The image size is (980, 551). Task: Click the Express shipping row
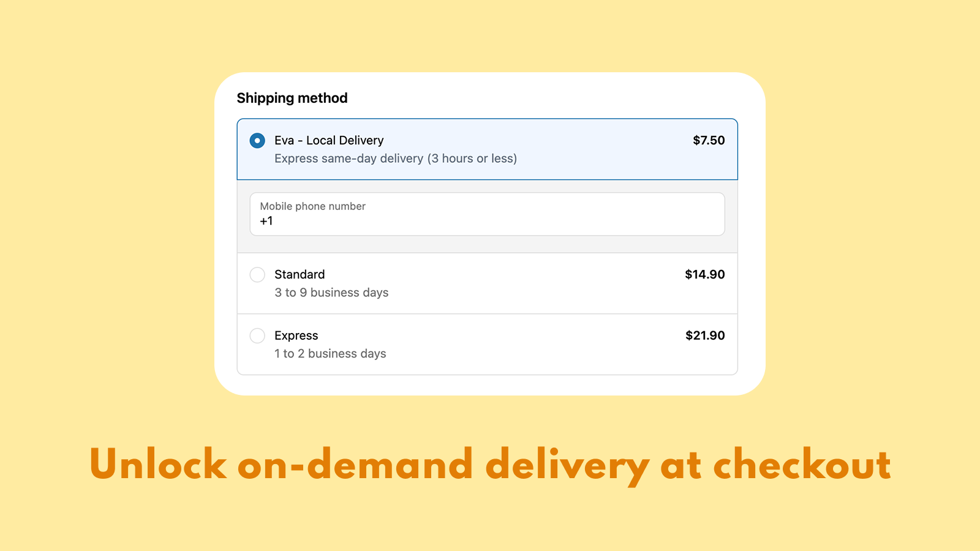487,344
